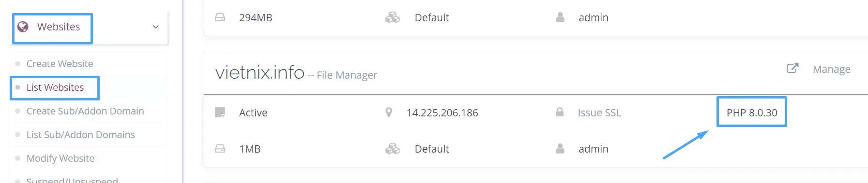Click Issue SSL for vietnix.info
This screenshot has width=868, height=183.
[x=599, y=113]
